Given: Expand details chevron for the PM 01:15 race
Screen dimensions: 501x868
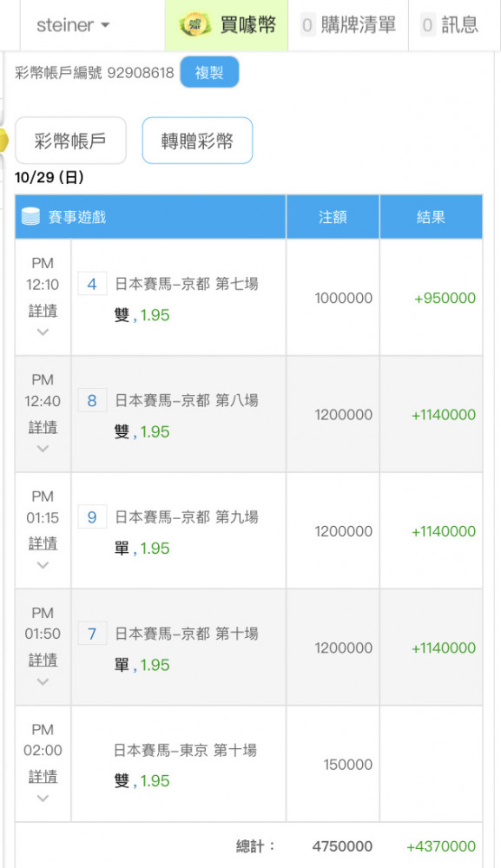Looking at the screenshot, I should pos(43,565).
